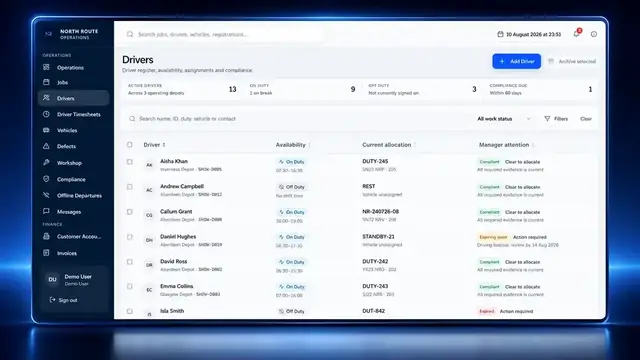Select the Aisha Khan row checkbox
Screen dimensions: 640x360
(129, 162)
